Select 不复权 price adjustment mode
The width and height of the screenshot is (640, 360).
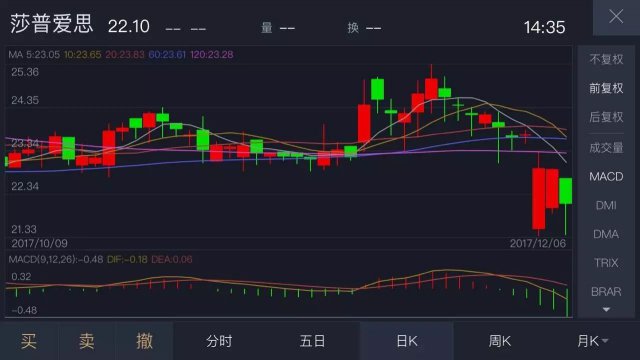pyautogui.click(x=606, y=60)
